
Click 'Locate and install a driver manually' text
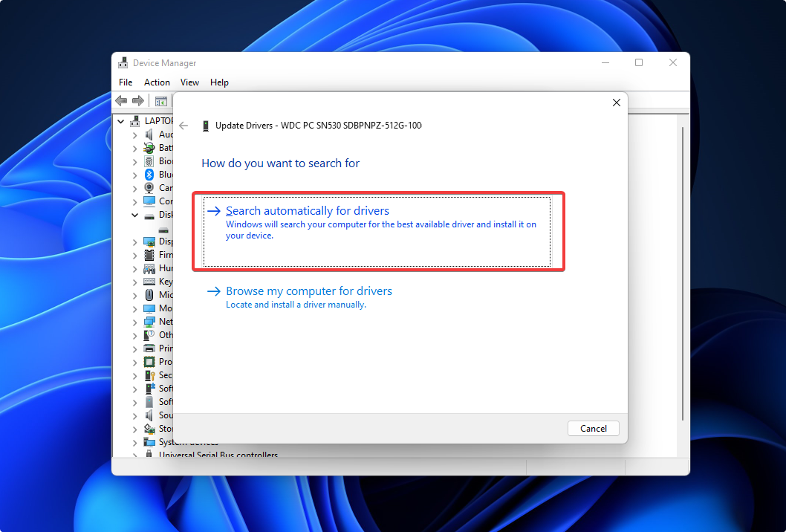point(296,305)
